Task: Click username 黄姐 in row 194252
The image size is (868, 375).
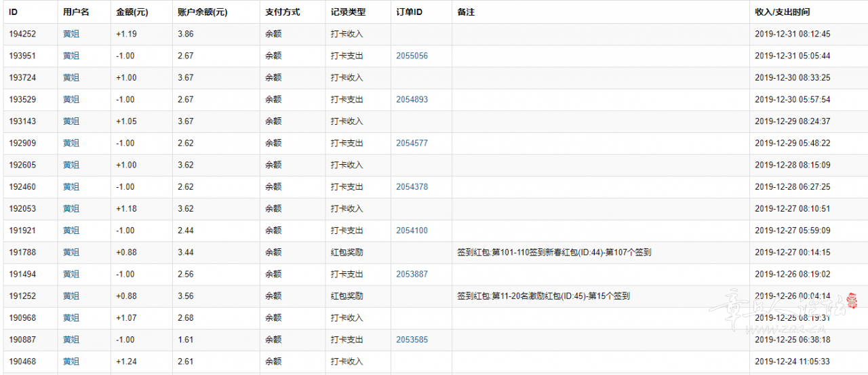Action: pos(71,34)
